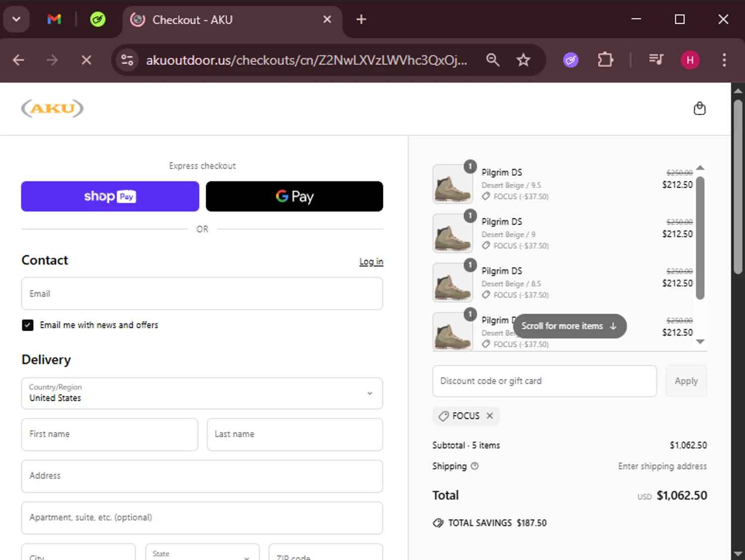This screenshot has height=560, width=745.
Task: Focus the Email field
Action: pos(202,293)
